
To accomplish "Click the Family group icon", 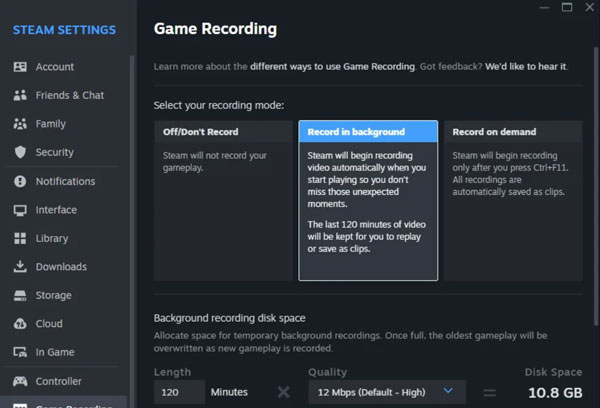I will click(20, 124).
